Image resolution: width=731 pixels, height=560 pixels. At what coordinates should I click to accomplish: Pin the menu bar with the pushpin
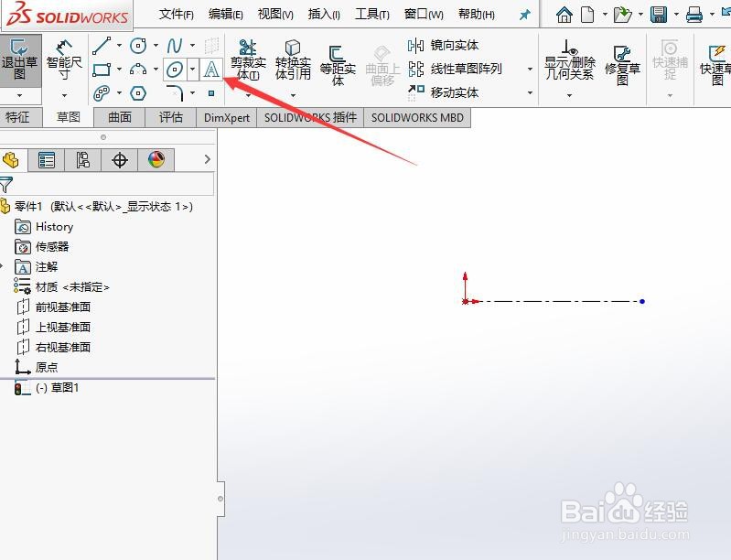525,15
